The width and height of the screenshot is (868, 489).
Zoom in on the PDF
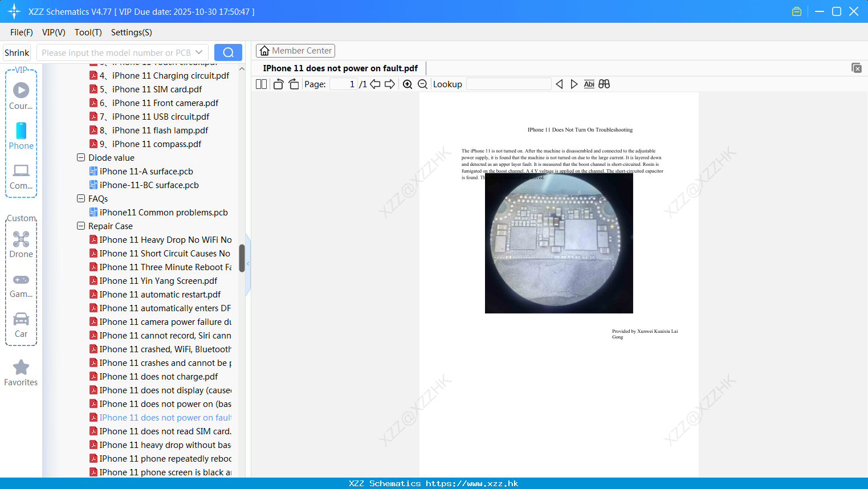pyautogui.click(x=407, y=84)
